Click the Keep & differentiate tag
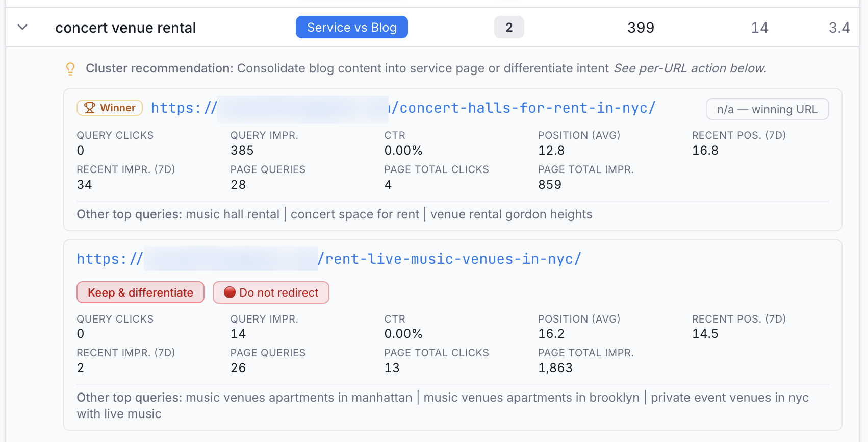 point(140,292)
